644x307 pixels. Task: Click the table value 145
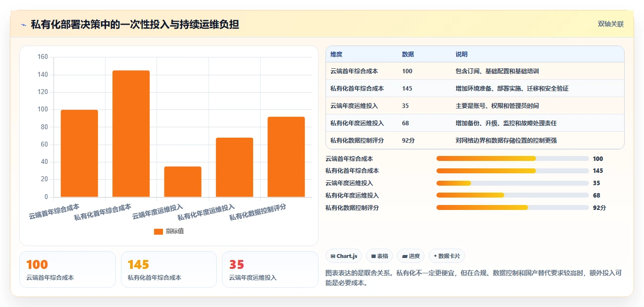pyautogui.click(x=407, y=89)
